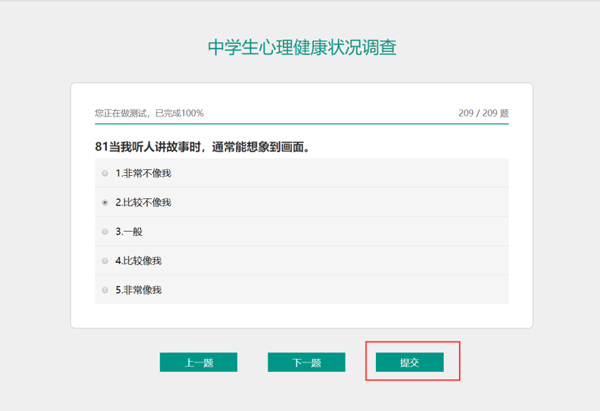Image resolution: width=600 pixels, height=411 pixels.
Task: Mark the radio button for 5.非常像我
Action: tap(105, 289)
